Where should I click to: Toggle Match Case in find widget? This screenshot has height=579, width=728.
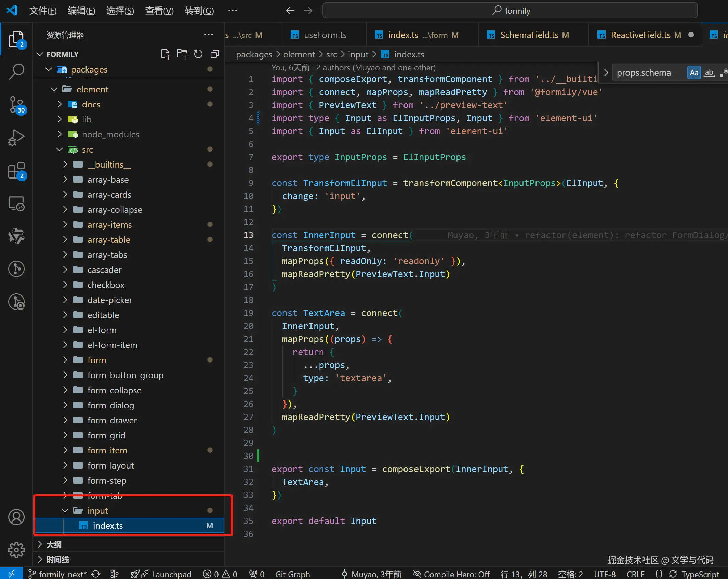[694, 73]
